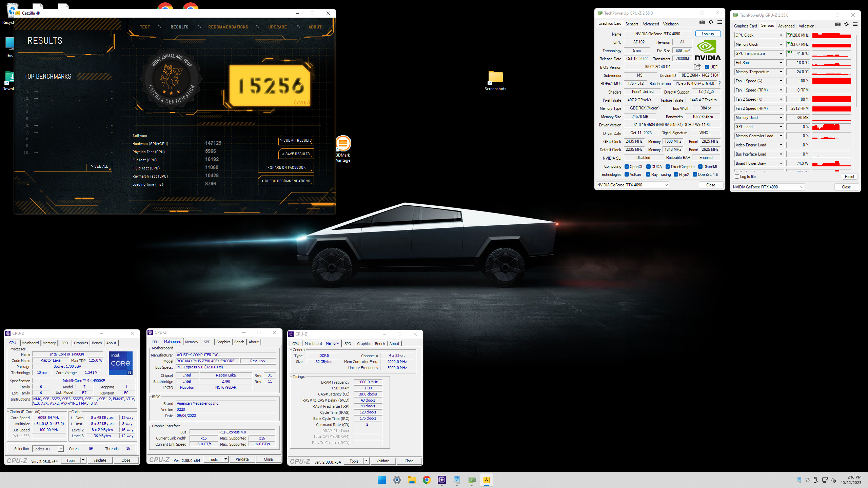Toggle the CUDA checkbox in GPU-Z
Viewport: 868px width, 488px height.
tap(648, 166)
